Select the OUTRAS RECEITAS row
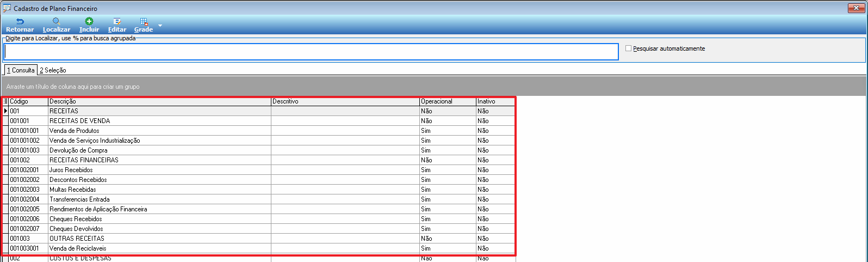Image resolution: width=868 pixels, height=262 pixels. pyautogui.click(x=259, y=239)
